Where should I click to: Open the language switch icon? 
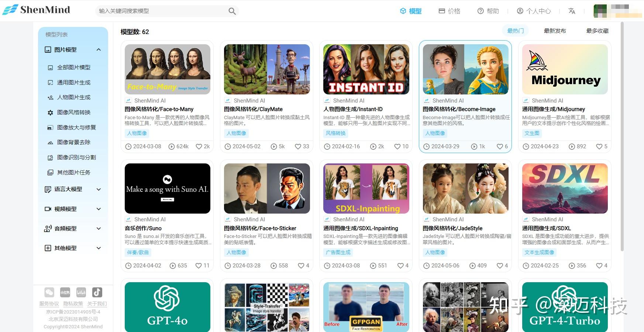(572, 11)
